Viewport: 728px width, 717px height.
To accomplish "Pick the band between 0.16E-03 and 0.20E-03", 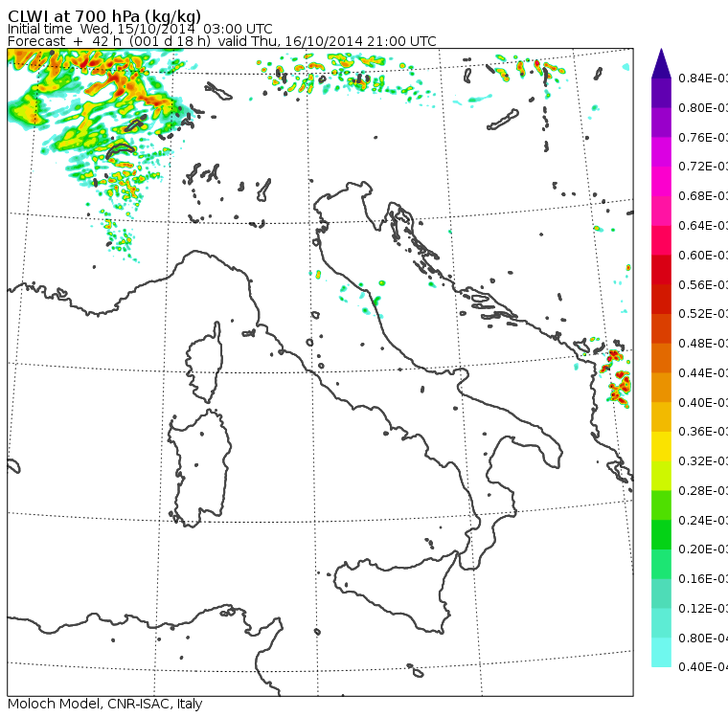I will (x=661, y=565).
